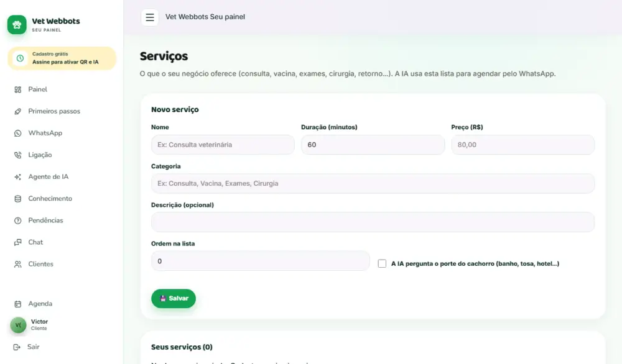Click the Seus serviços (0) heading

point(182,347)
